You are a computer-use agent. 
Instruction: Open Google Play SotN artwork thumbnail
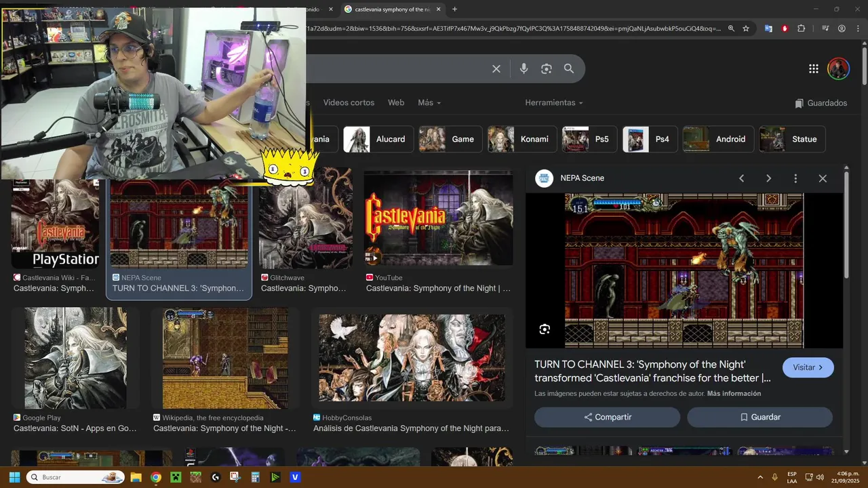pos(75,358)
